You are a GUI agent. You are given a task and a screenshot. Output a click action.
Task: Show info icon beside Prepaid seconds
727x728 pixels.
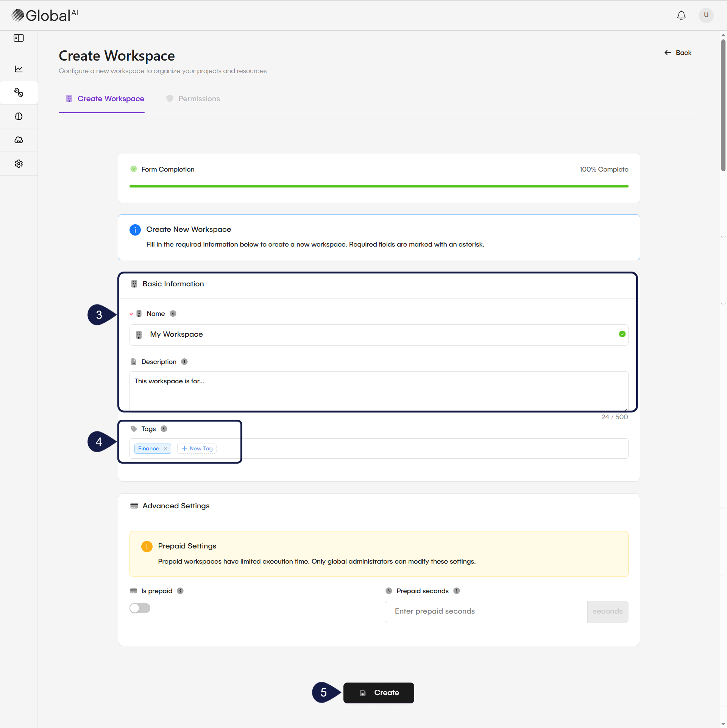[457, 591]
